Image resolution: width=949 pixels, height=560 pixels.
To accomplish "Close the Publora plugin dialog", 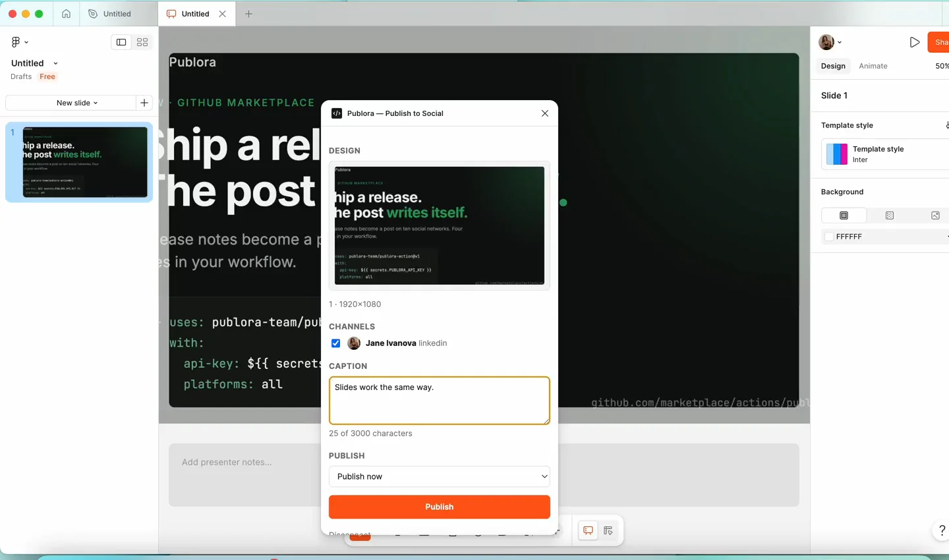I will 545,113.
